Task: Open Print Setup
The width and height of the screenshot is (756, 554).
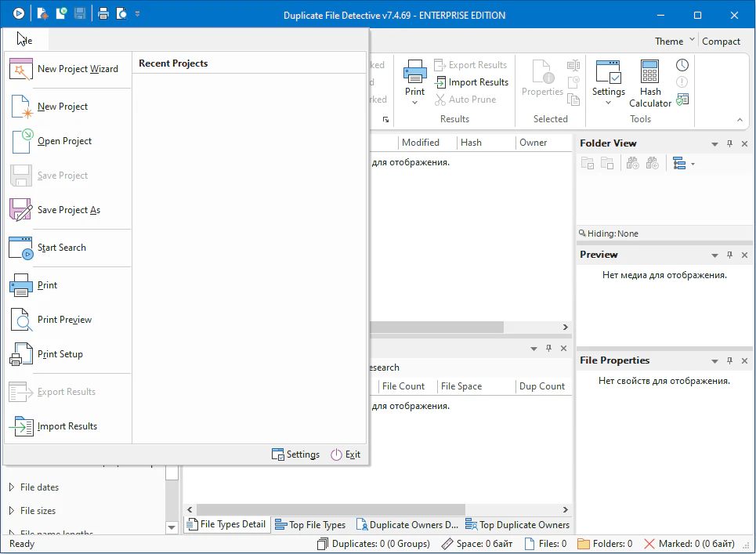Action: [60, 354]
